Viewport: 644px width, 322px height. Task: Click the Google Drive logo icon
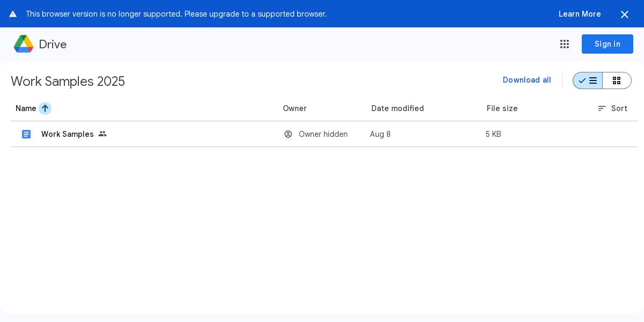tap(24, 44)
